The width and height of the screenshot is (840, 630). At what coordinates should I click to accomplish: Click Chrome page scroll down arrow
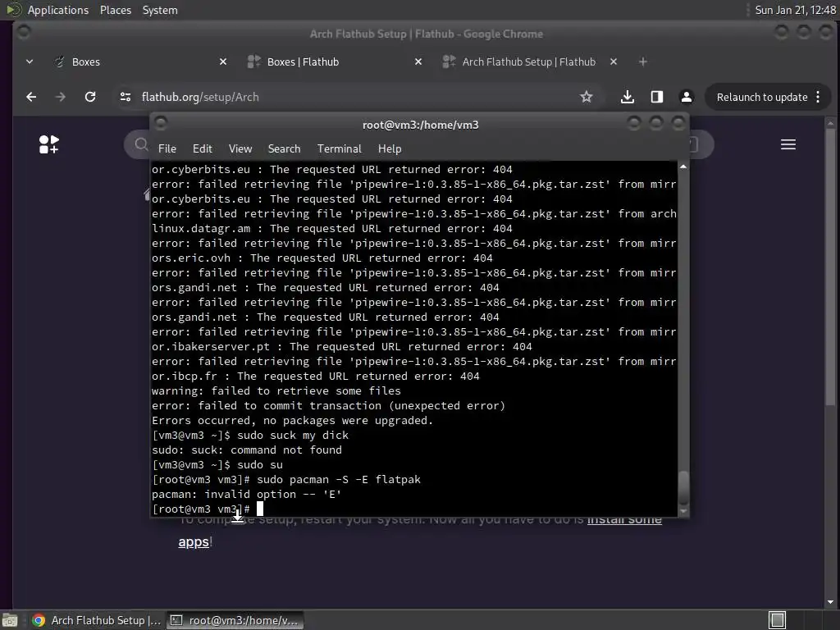coord(830,602)
